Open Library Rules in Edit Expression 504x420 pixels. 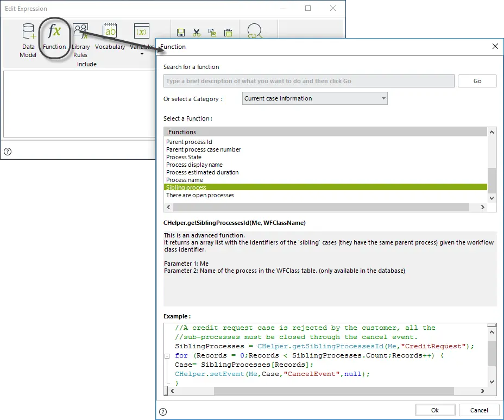pos(80,41)
